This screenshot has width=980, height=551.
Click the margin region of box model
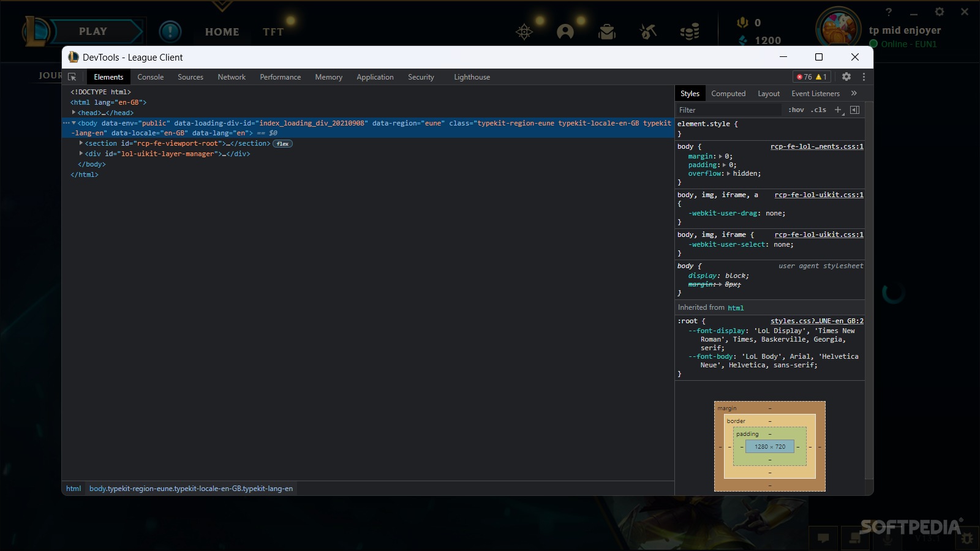point(727,408)
